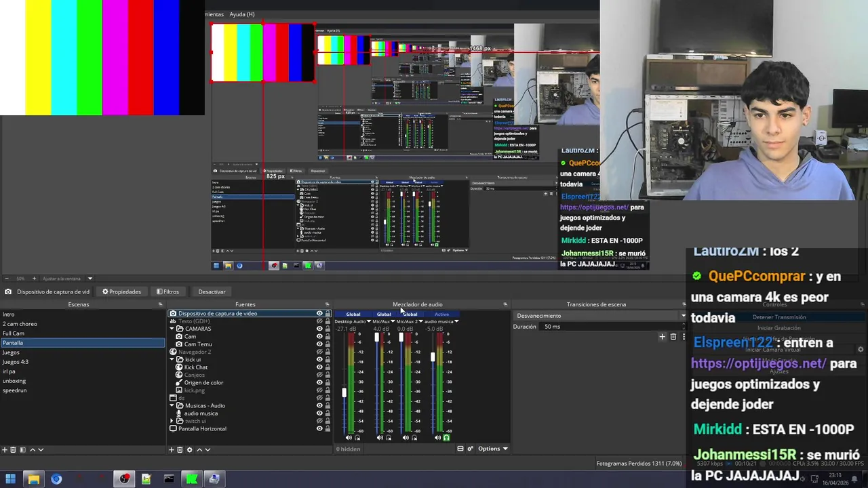Screen dimensions: 868x488
Task: Adjust Desktop Audio volume fader
Action: [x=344, y=392]
